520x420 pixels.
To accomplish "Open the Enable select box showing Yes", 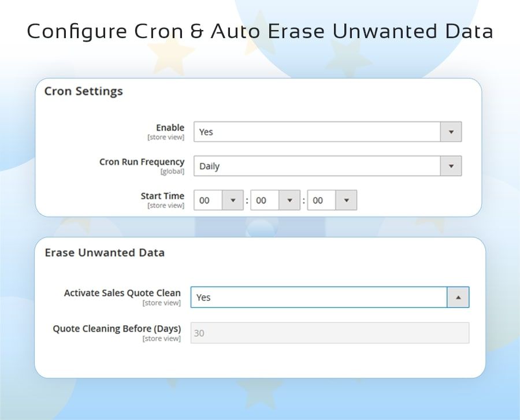I will (317, 132).
